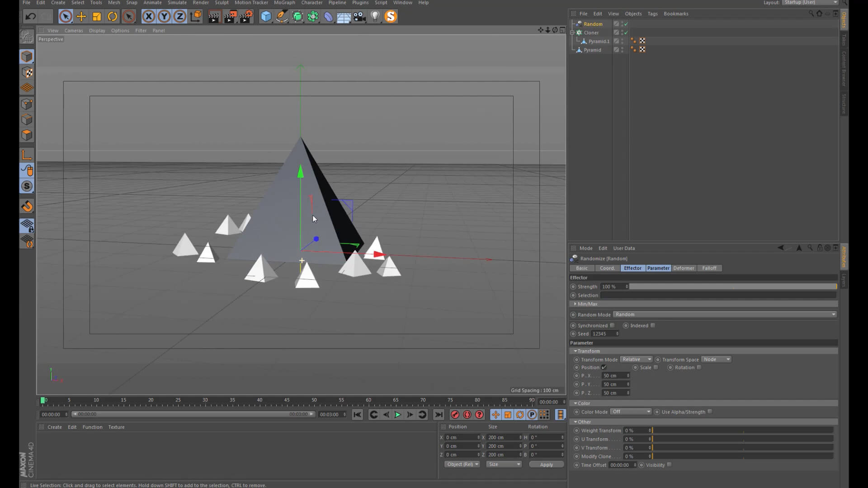Click the Record Active Objects button

click(x=455, y=415)
